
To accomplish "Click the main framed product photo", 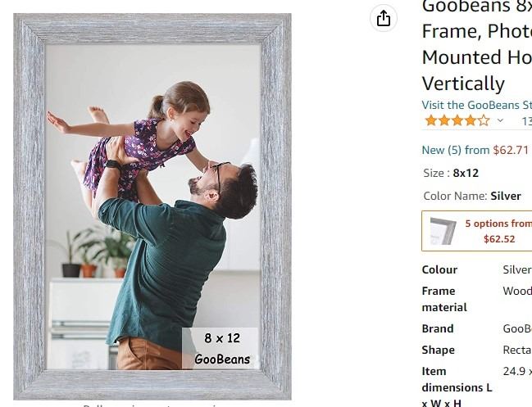I will point(152,206).
